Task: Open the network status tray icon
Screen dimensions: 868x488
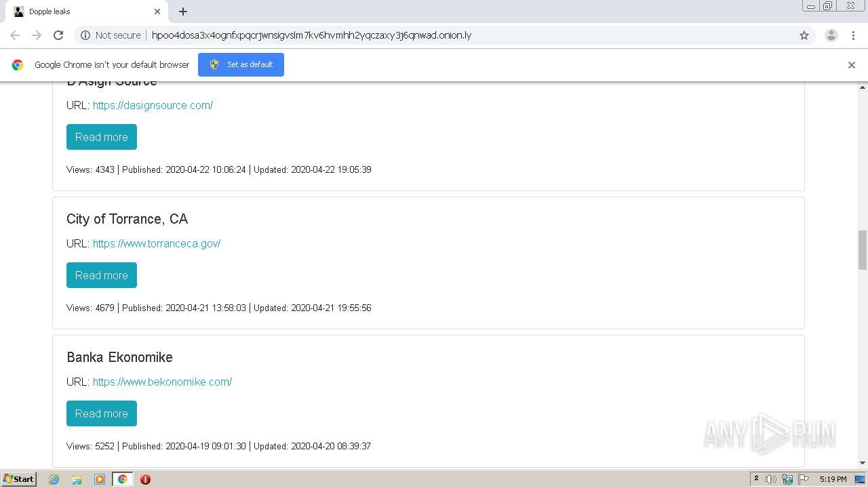Action: (x=787, y=479)
